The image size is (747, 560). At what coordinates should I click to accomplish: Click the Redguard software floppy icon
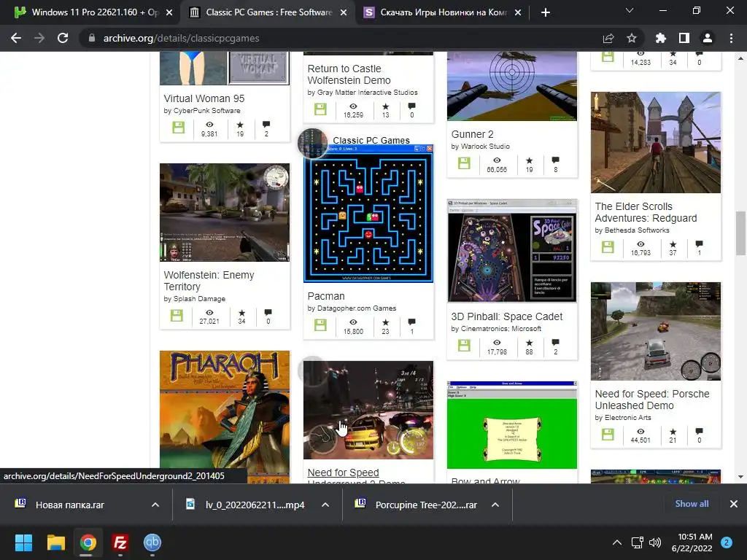pyautogui.click(x=608, y=247)
